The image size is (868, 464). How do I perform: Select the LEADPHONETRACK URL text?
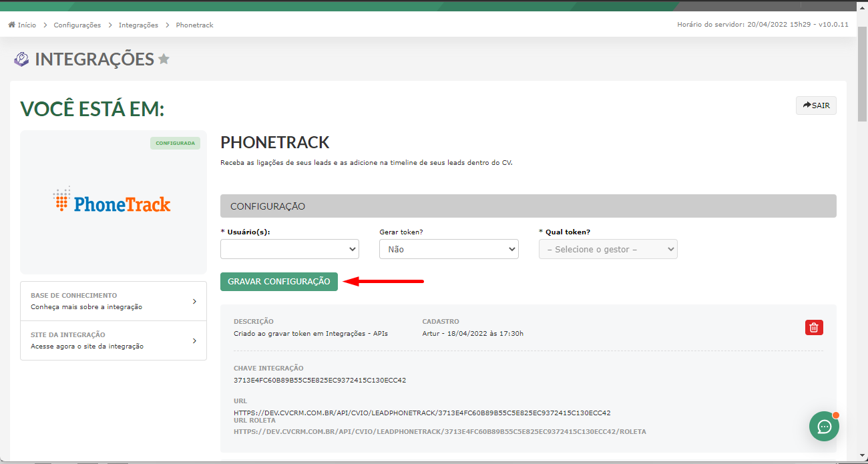(x=422, y=413)
